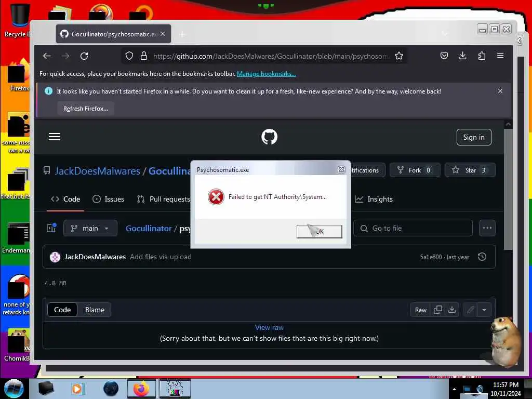Click the Firefox taskbar button
The width and height of the screenshot is (532, 399).
tap(141, 389)
